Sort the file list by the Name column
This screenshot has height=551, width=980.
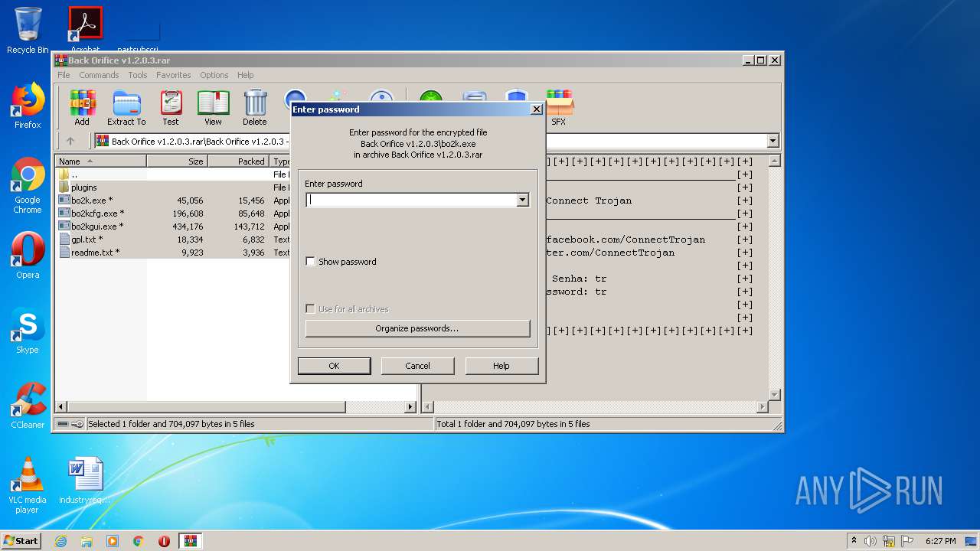[100, 161]
